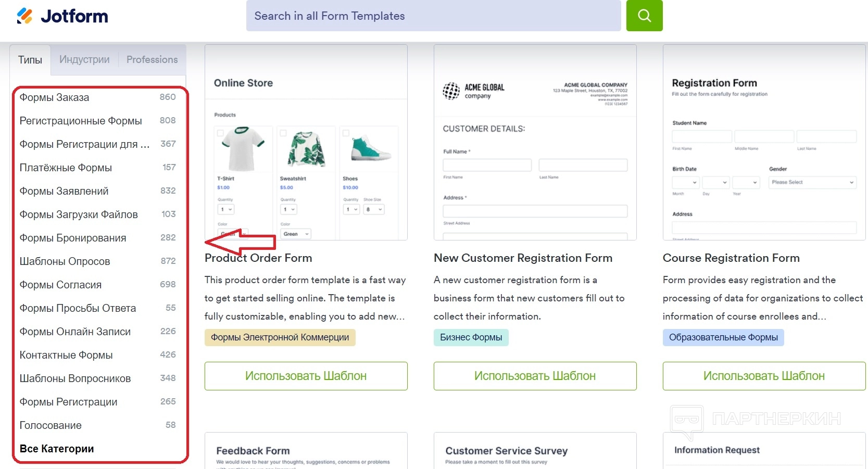
Task: Switch to the Professions tab
Action: tap(152, 59)
